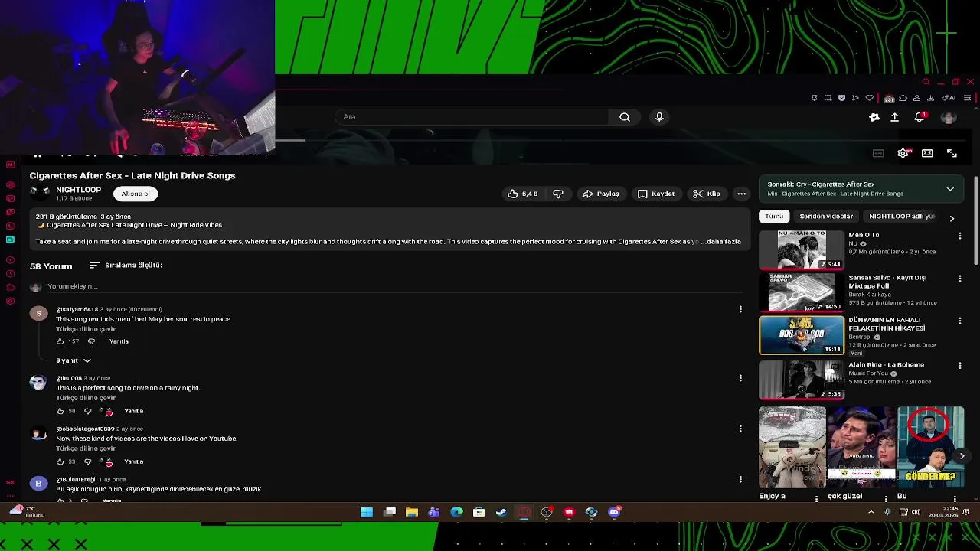Click browser pinboard pin icon

pos(814,98)
